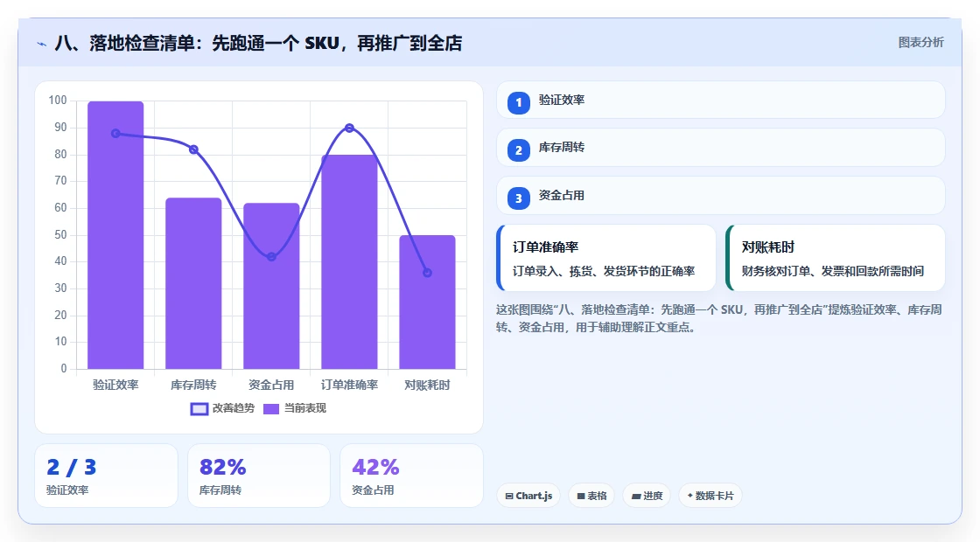Select the 进度 tag
Screen dimensions: 980x542
pyautogui.click(x=647, y=496)
